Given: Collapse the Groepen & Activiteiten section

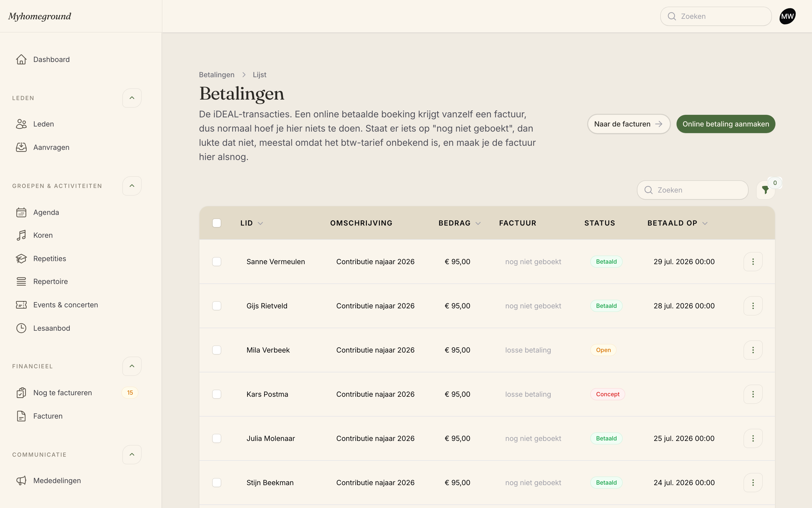Looking at the screenshot, I should point(132,186).
